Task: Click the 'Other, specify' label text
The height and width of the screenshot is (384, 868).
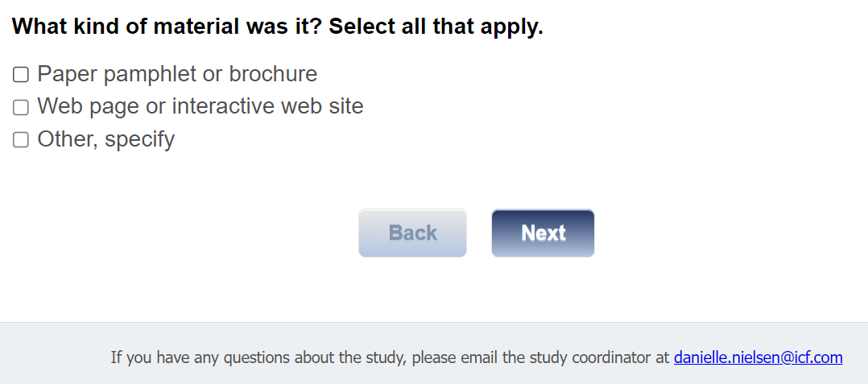Action: pos(105,139)
